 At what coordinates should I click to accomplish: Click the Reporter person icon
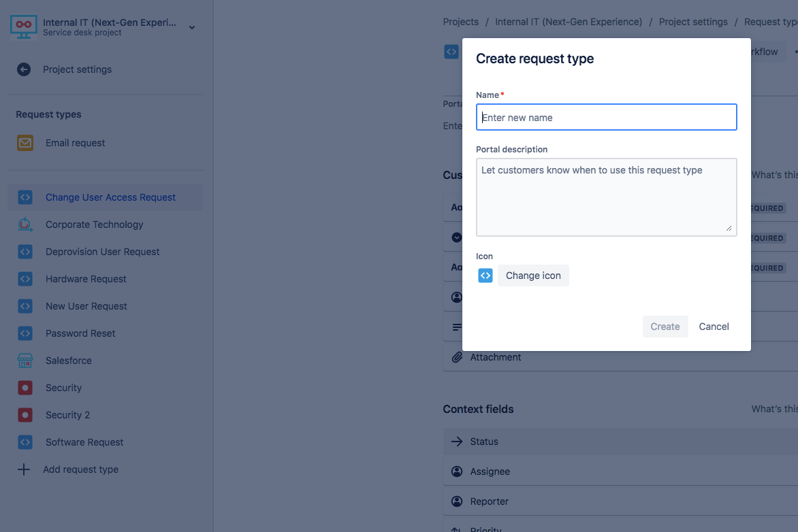tap(457, 501)
